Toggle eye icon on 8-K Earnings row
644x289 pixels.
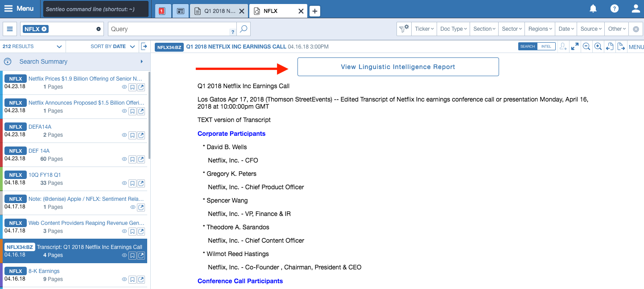click(x=124, y=280)
